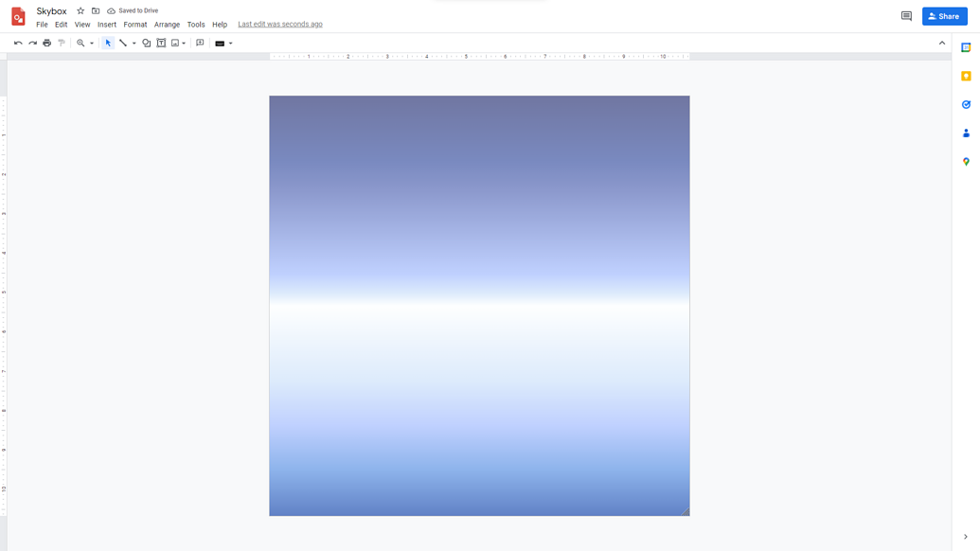
Task: Open the Shape tool
Action: tap(146, 43)
